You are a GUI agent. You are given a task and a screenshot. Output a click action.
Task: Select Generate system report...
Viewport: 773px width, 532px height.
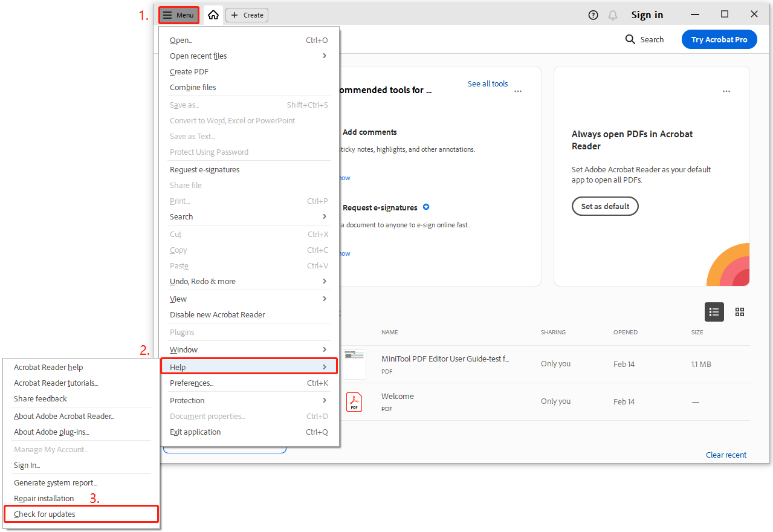coord(81,483)
